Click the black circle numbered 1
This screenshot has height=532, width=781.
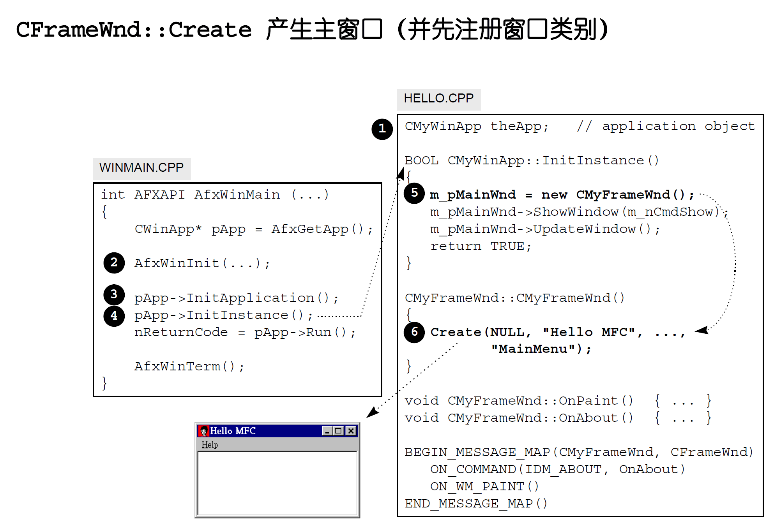tap(382, 129)
